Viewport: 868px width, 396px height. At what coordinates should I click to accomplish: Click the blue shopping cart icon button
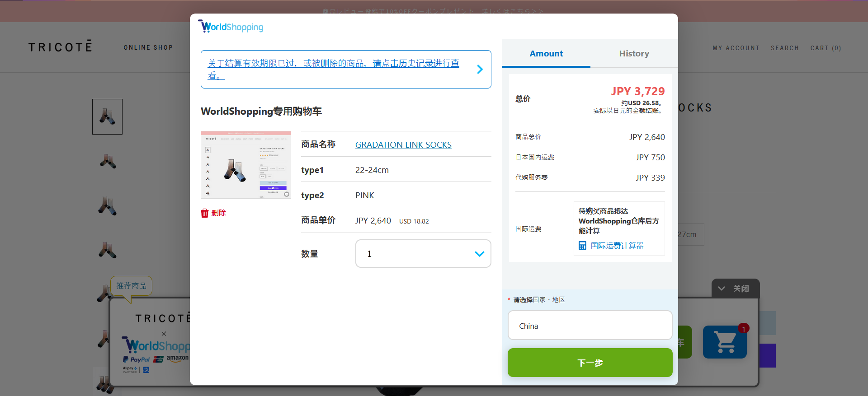[x=725, y=342]
